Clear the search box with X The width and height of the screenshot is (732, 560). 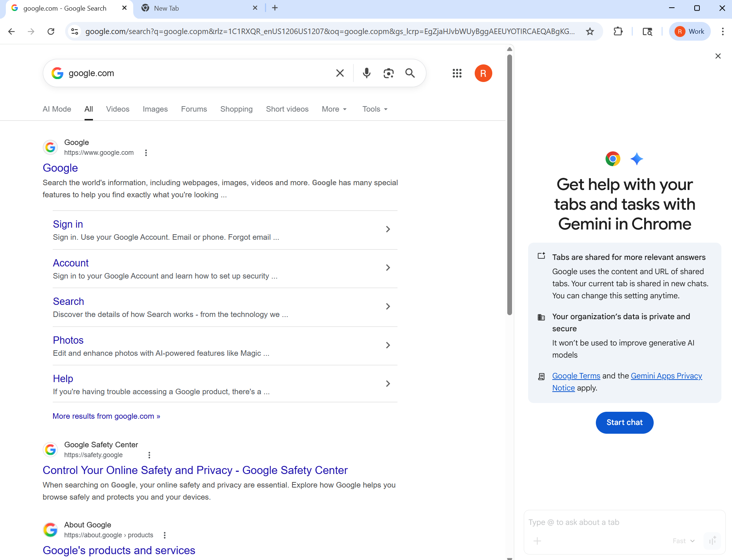pyautogui.click(x=340, y=73)
